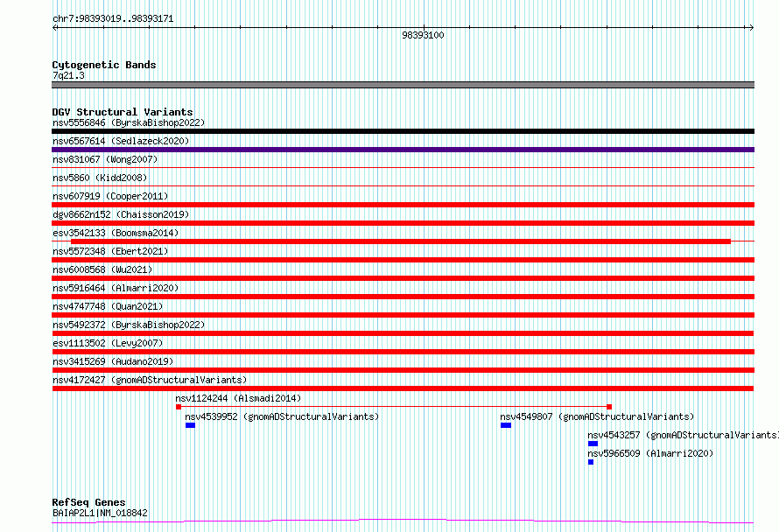The width and height of the screenshot is (779, 532).
Task: Select variant esv3542133 (Boomsma2014) label
Action: tap(116, 233)
